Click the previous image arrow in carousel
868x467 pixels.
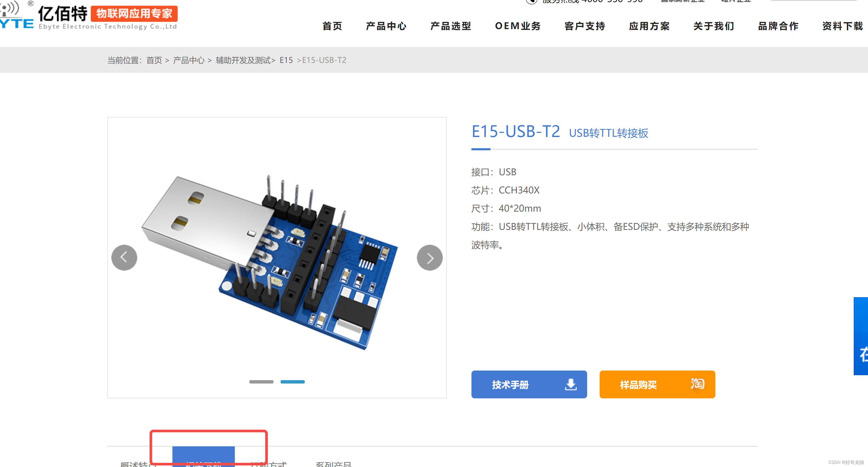(124, 258)
